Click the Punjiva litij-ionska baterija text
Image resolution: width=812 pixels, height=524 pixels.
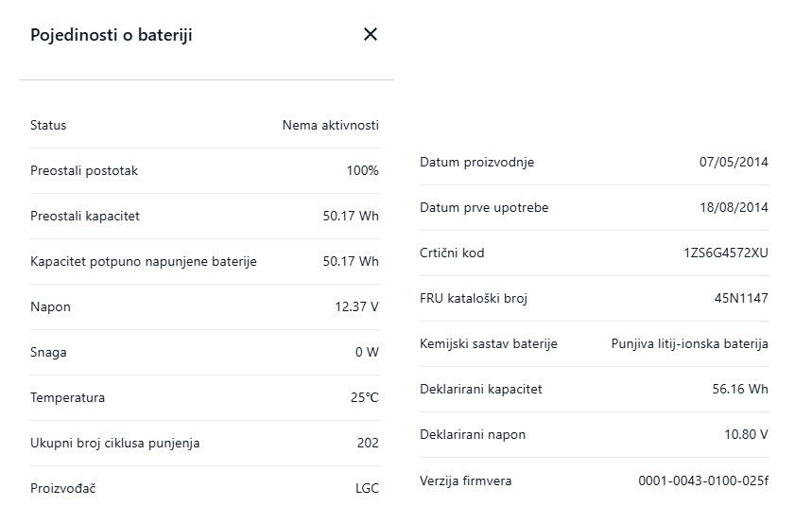[x=689, y=344]
